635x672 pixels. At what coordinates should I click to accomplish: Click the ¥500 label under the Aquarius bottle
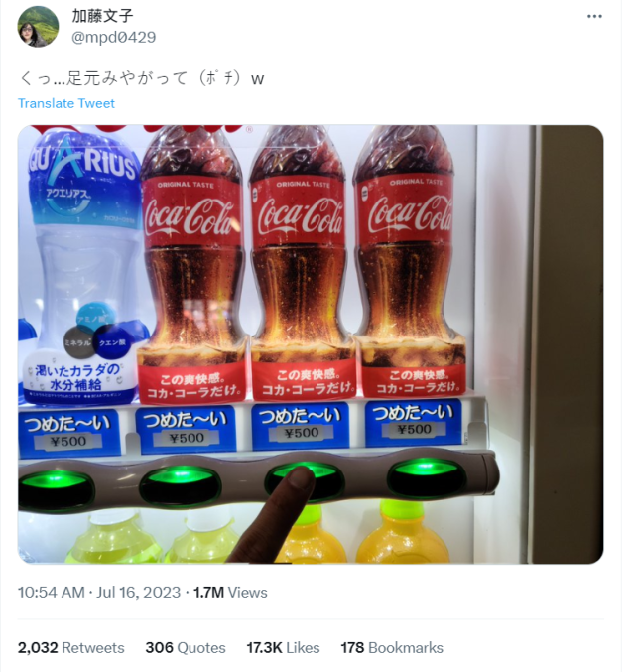click(x=70, y=439)
